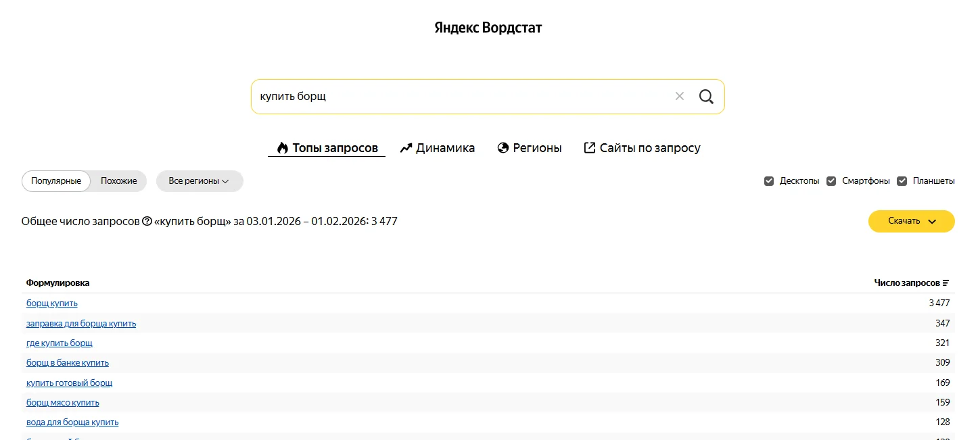980x440 pixels.
Task: Open the Сайты по запросу tab
Action: click(642, 148)
